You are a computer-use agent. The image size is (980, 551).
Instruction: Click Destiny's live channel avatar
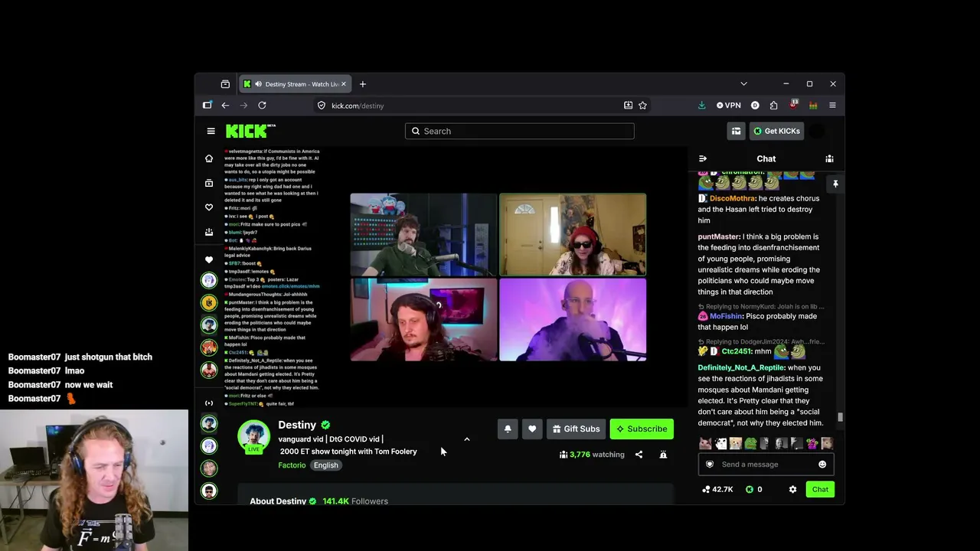tap(253, 436)
